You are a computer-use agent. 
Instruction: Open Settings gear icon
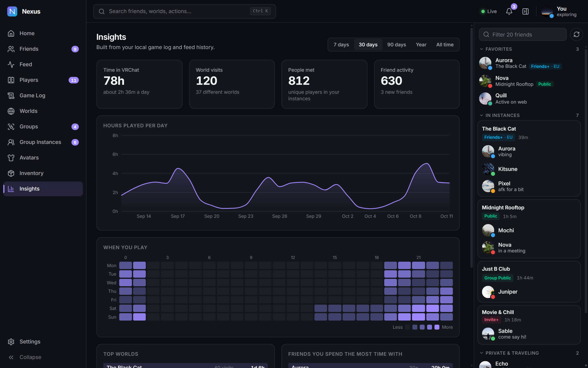pos(11,342)
